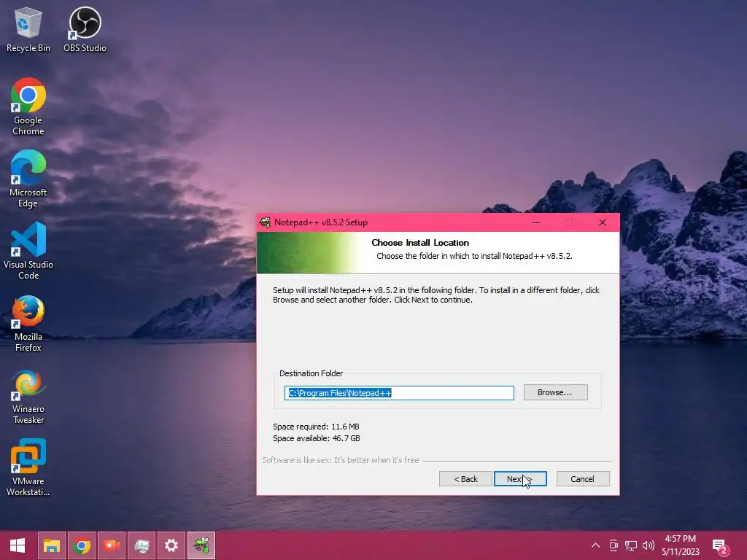Click the Next button in Setup
The image size is (747, 560).
pyautogui.click(x=520, y=479)
